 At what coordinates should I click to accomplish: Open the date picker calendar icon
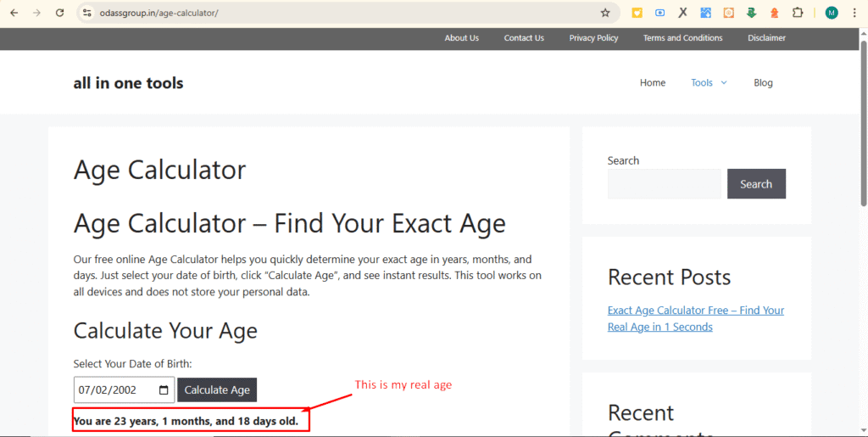164,390
